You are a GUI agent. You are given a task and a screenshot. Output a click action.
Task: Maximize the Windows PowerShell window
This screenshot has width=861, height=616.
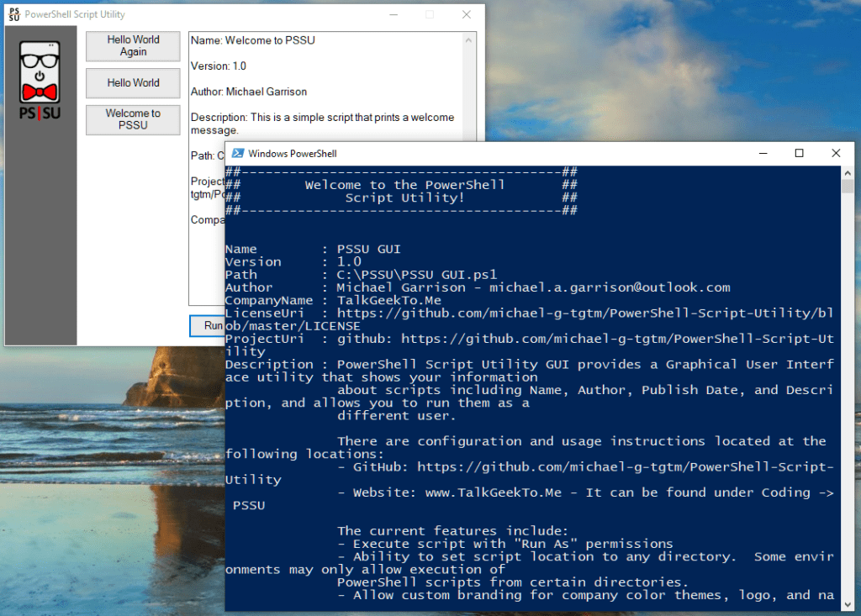[799, 153]
